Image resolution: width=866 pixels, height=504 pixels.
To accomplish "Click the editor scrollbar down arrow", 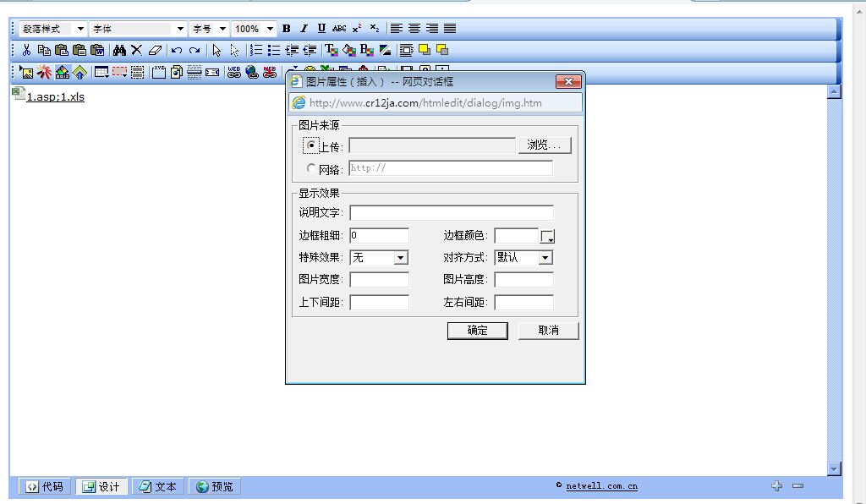I will (834, 468).
